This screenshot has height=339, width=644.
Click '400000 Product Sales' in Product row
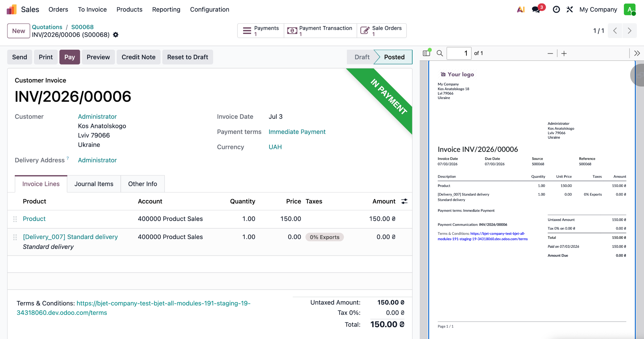[x=170, y=219]
